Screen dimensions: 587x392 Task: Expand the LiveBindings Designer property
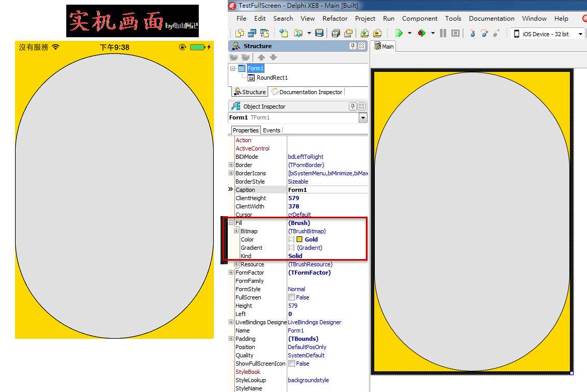click(x=231, y=322)
